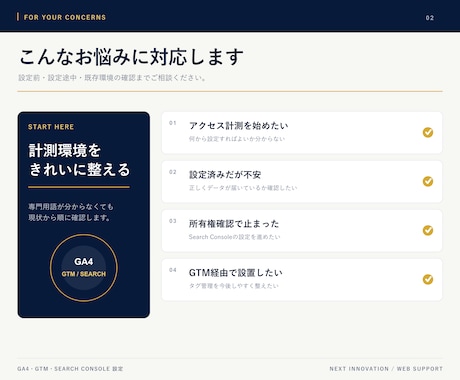Click the page number 02 in header
The image size is (460, 380).
(x=430, y=18)
